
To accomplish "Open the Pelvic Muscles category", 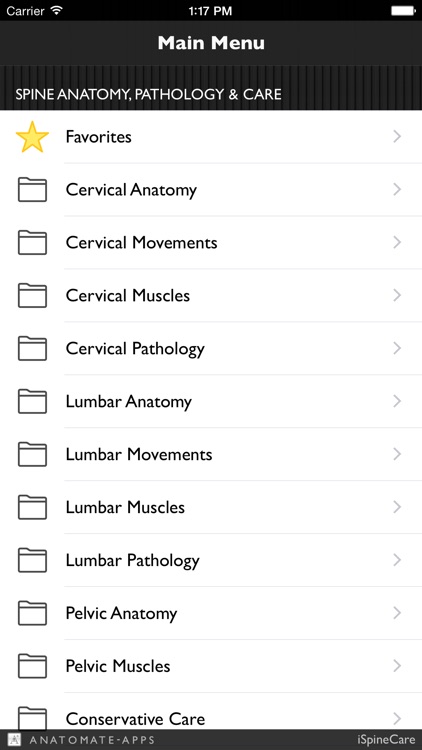I will [x=211, y=666].
